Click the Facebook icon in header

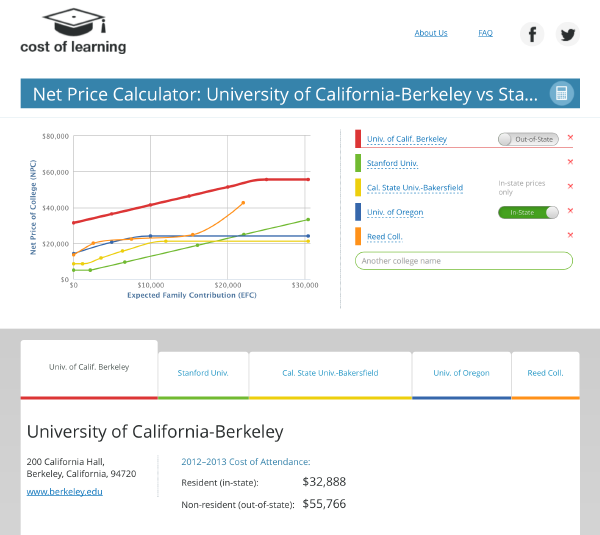(x=532, y=34)
